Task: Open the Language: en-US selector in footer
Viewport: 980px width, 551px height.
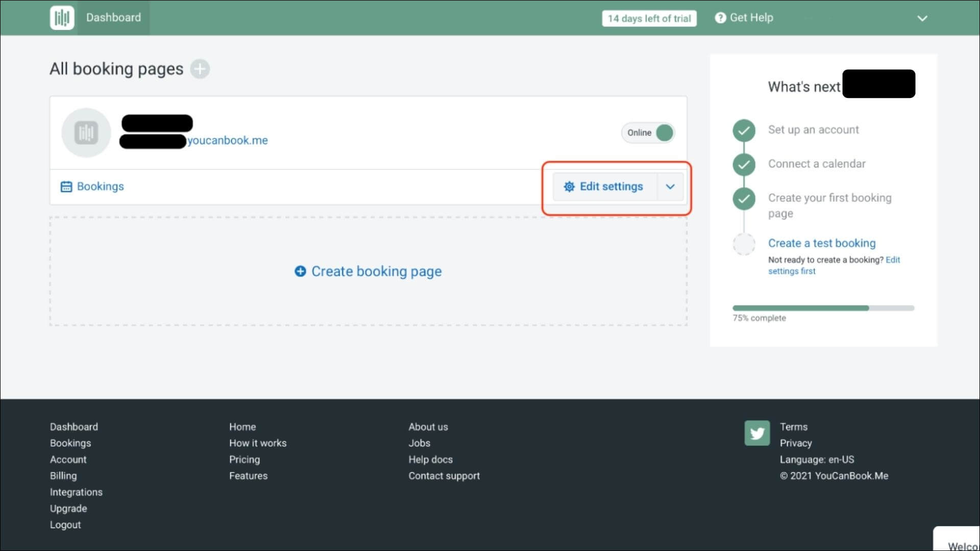Action: coord(817,460)
